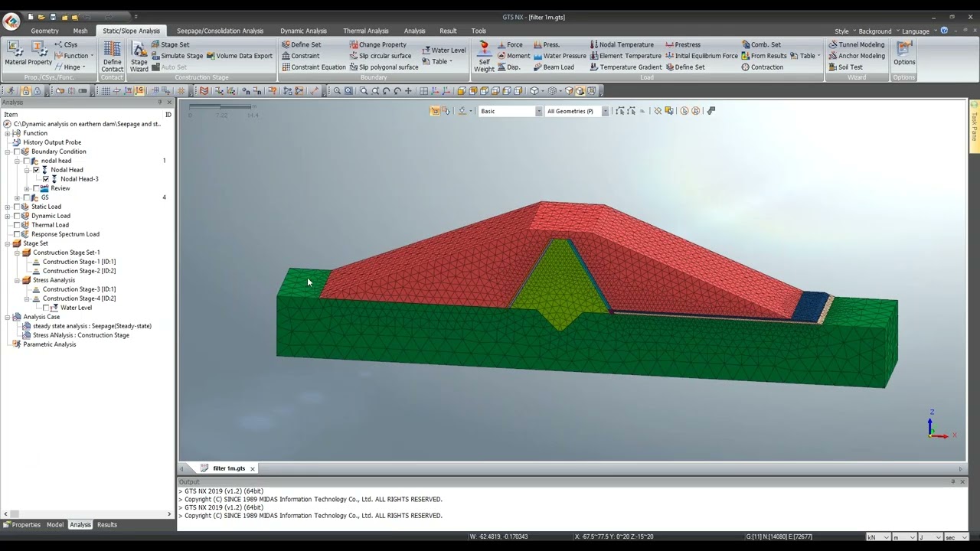Viewport: 980px width, 551px height.
Task: Toggle the GS checkbox
Action: click(26, 197)
